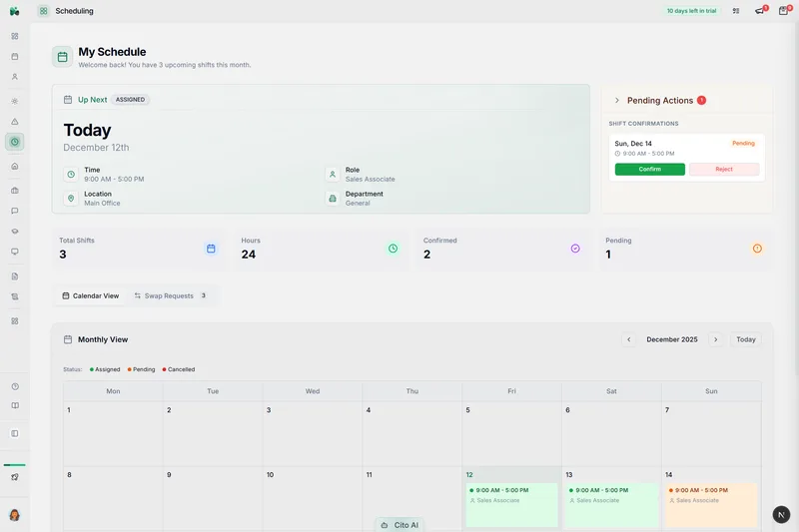Click the building icon beside Department
Screen dimensions: 799x532
pyautogui.click(x=333, y=198)
